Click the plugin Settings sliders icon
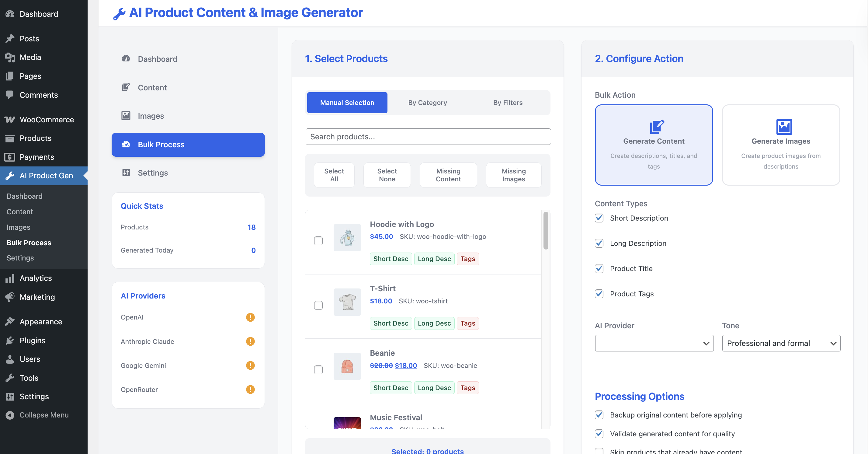Viewport: 868px width, 454px height. 126,173
